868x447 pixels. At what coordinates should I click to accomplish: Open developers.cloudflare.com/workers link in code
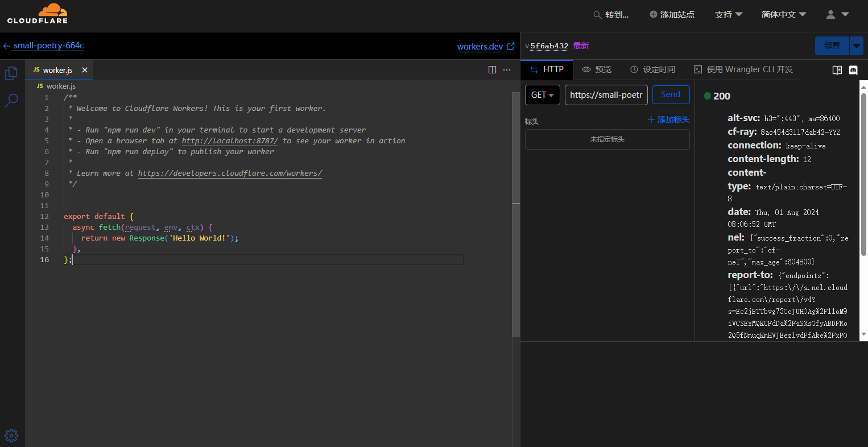click(230, 173)
